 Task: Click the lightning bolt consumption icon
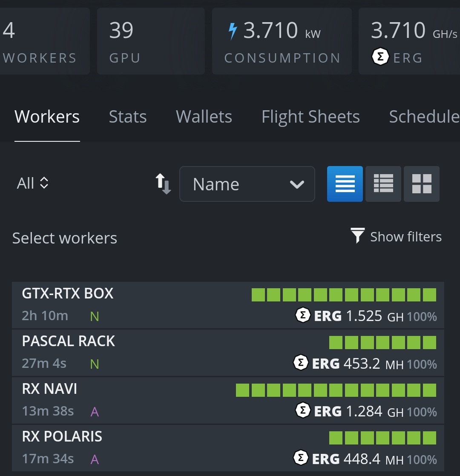[233, 32]
